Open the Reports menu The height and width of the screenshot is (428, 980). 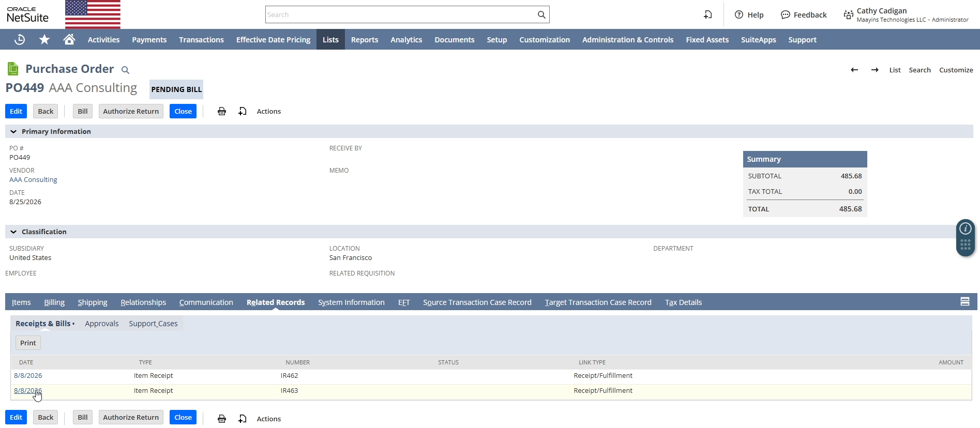tap(365, 39)
